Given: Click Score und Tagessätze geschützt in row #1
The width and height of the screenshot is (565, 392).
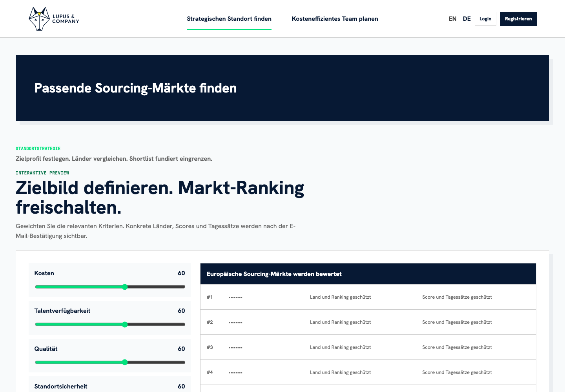Looking at the screenshot, I should (x=457, y=297).
